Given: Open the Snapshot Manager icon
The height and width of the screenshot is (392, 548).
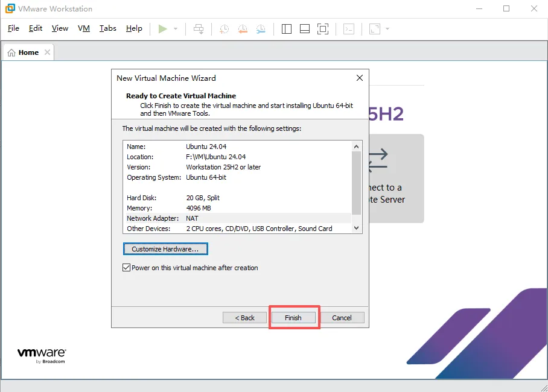Looking at the screenshot, I should (261, 29).
